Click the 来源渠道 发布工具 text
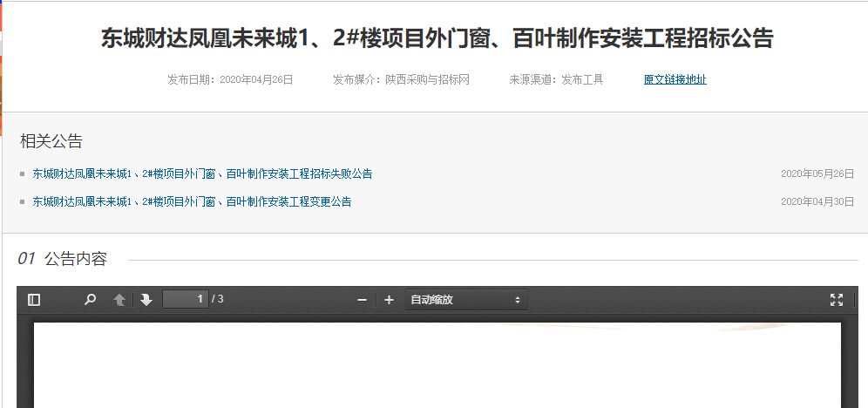Viewport: 868px width, 408px height. tap(556, 79)
